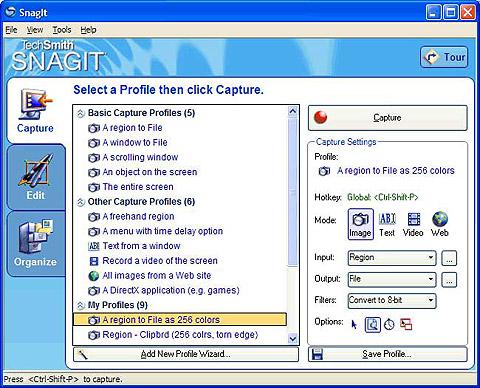Click status bar text Press Ctrl-Shift-P to capture
480x388 pixels.
[63, 379]
